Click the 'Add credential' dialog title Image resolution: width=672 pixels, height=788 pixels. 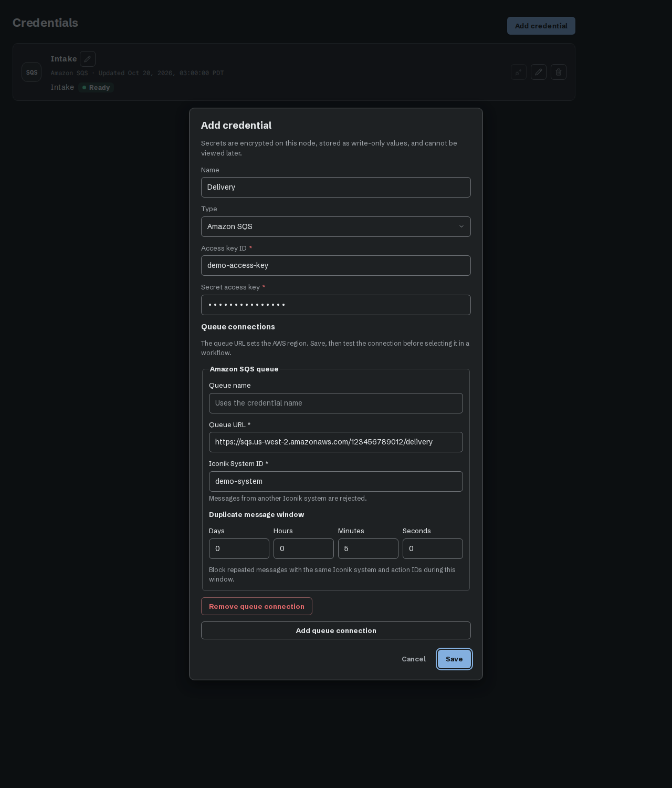point(236,125)
